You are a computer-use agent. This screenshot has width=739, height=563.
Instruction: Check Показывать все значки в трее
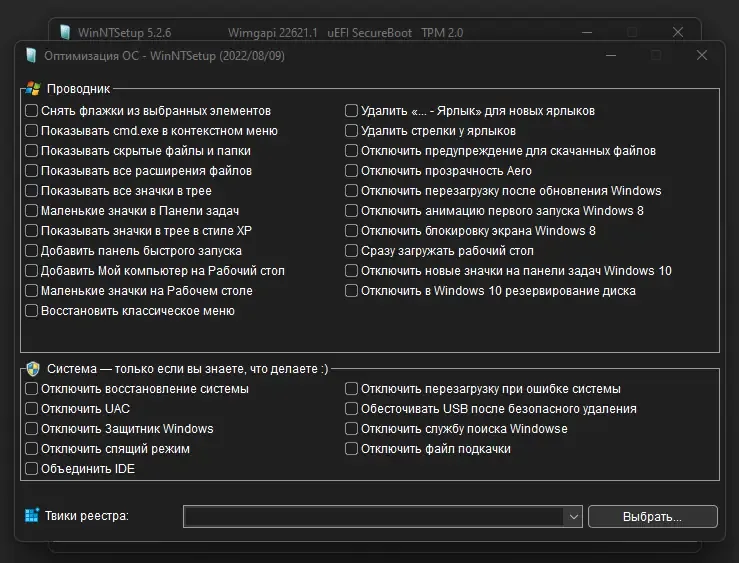pos(32,191)
